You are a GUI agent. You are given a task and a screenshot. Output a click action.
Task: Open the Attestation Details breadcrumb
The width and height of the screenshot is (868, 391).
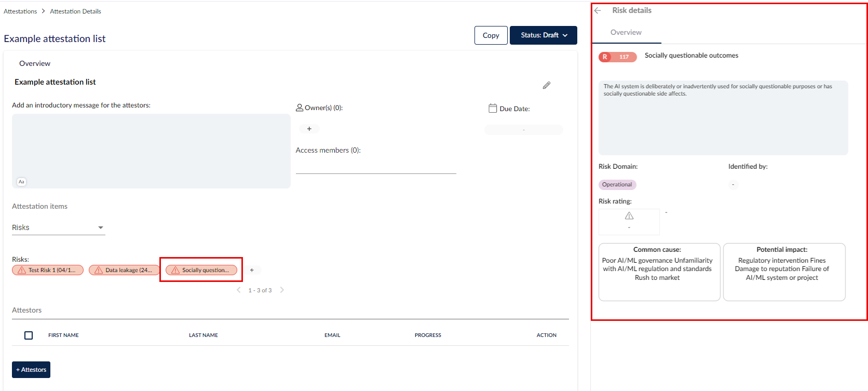pos(75,11)
